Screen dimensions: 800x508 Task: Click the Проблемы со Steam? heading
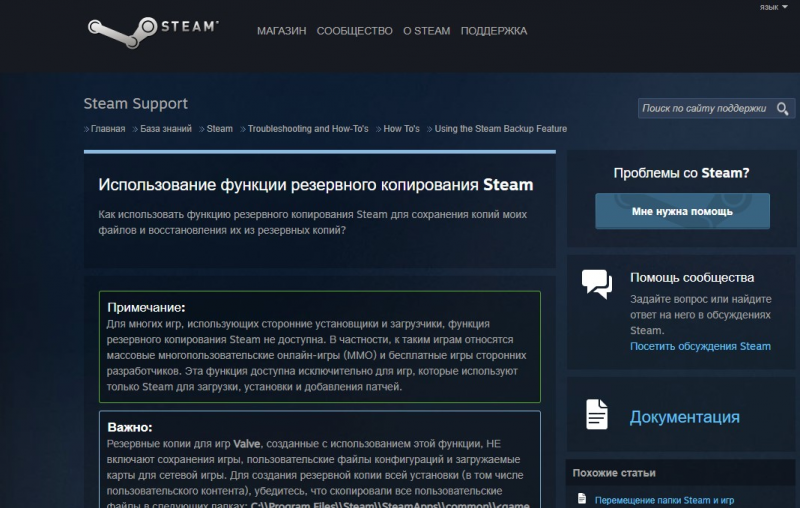pyautogui.click(x=681, y=173)
